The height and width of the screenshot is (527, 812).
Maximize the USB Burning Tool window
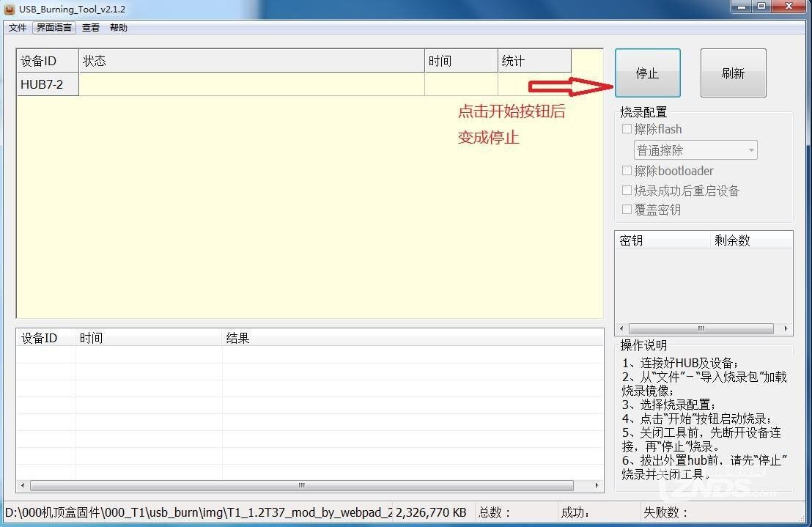(x=761, y=7)
